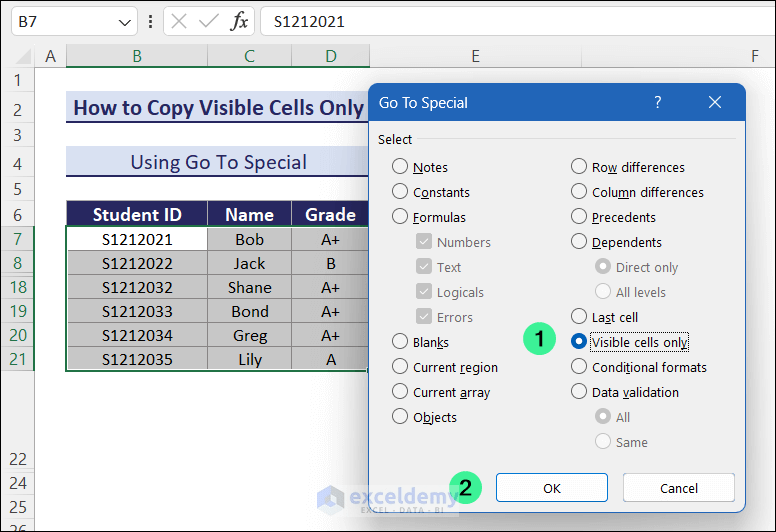776x532 pixels.
Task: Click cell containing S1212035
Action: point(137,359)
